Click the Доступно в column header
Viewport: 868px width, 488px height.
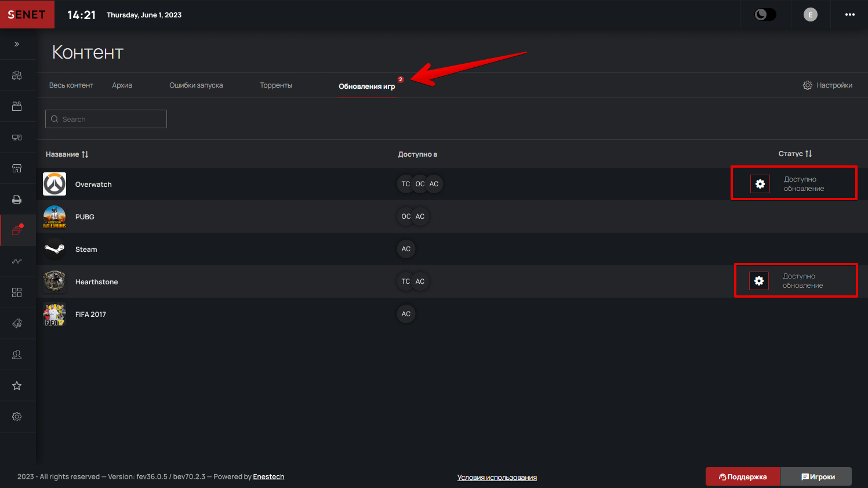coord(417,154)
